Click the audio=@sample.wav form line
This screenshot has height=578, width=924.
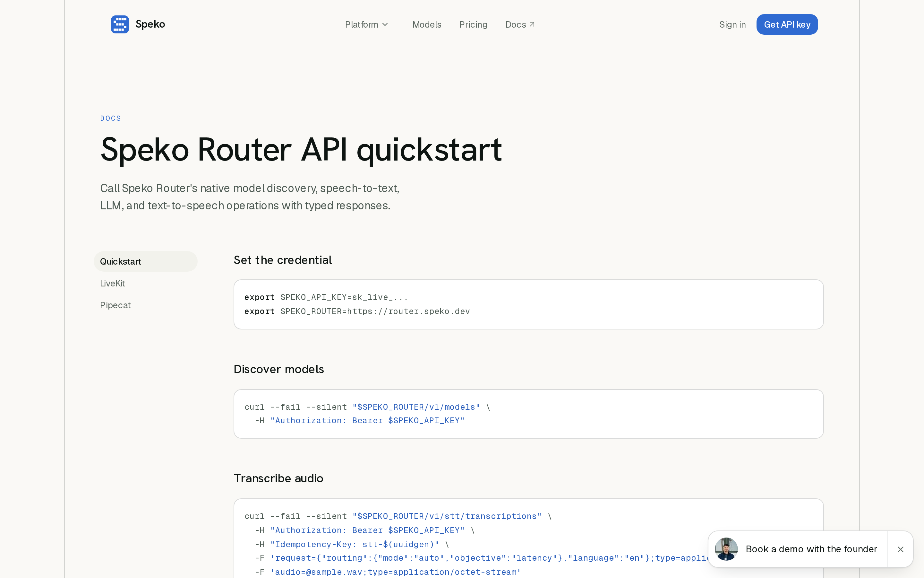388,572
